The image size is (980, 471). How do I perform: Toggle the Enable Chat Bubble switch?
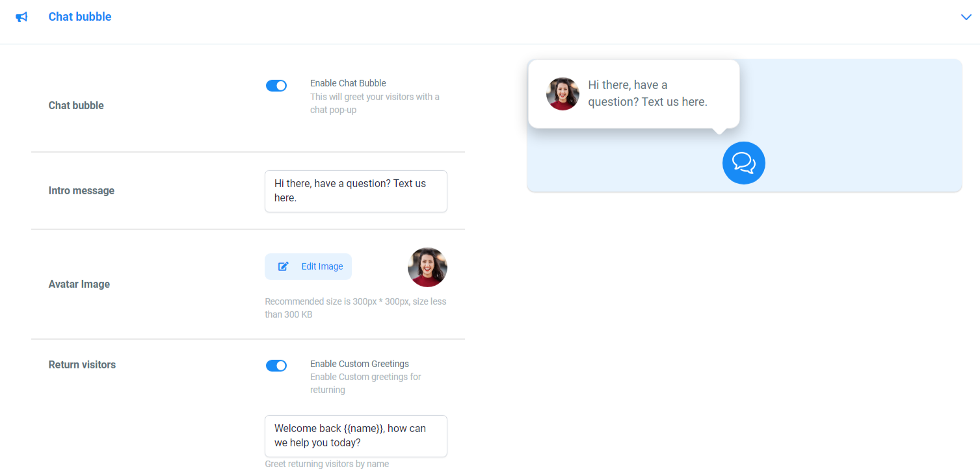(276, 85)
